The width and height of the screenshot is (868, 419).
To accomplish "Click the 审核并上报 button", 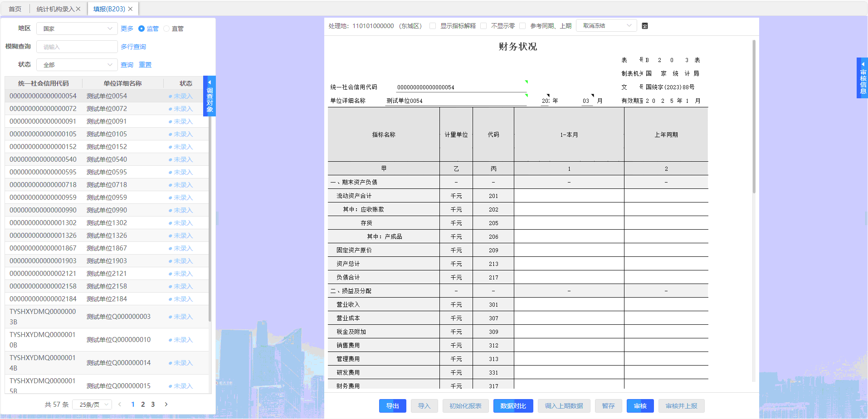I will pos(682,406).
